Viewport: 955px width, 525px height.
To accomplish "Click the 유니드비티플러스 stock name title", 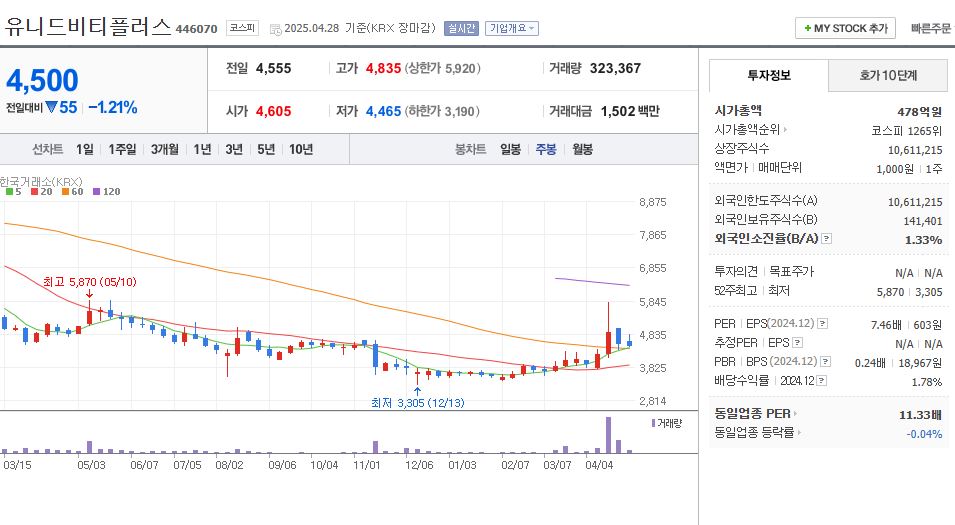I will pos(88,27).
